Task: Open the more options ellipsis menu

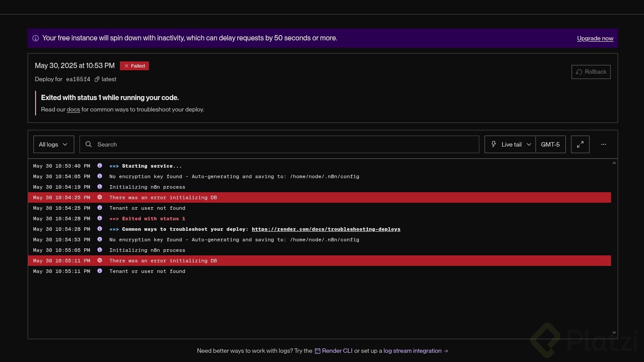Action: pos(604,144)
